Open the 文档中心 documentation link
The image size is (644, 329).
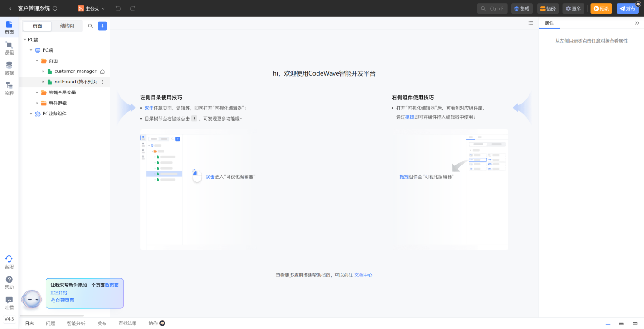pos(363,275)
